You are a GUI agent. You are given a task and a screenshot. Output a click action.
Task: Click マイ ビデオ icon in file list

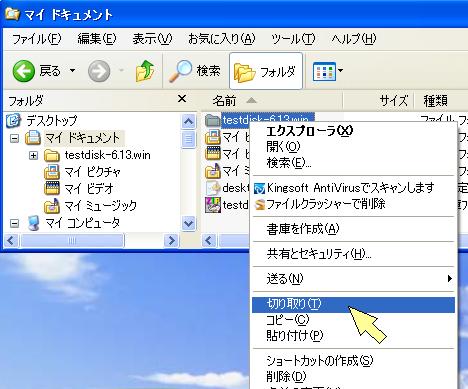[212, 154]
